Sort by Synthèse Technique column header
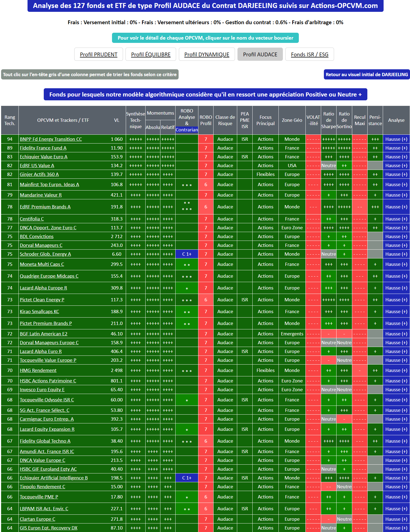The height and width of the screenshot is (532, 410). 136,120
